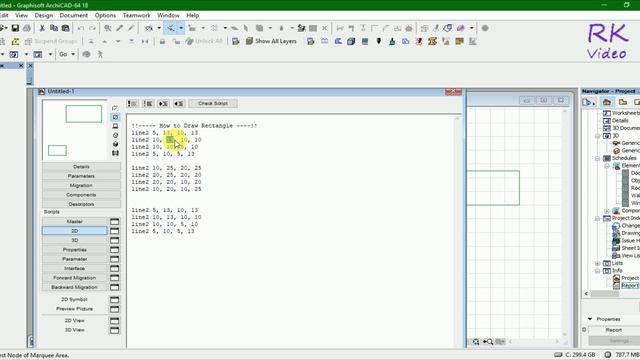This screenshot has width=640, height=360.
Task: Collapse the Project Indexes node in Navigator
Action: (x=598, y=218)
